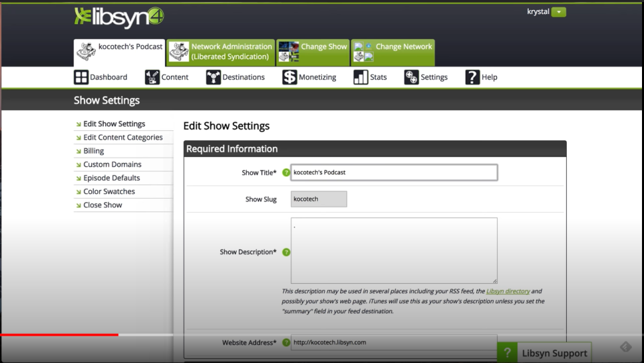Click the Show Title help icon
This screenshot has width=644, height=363.
point(286,172)
